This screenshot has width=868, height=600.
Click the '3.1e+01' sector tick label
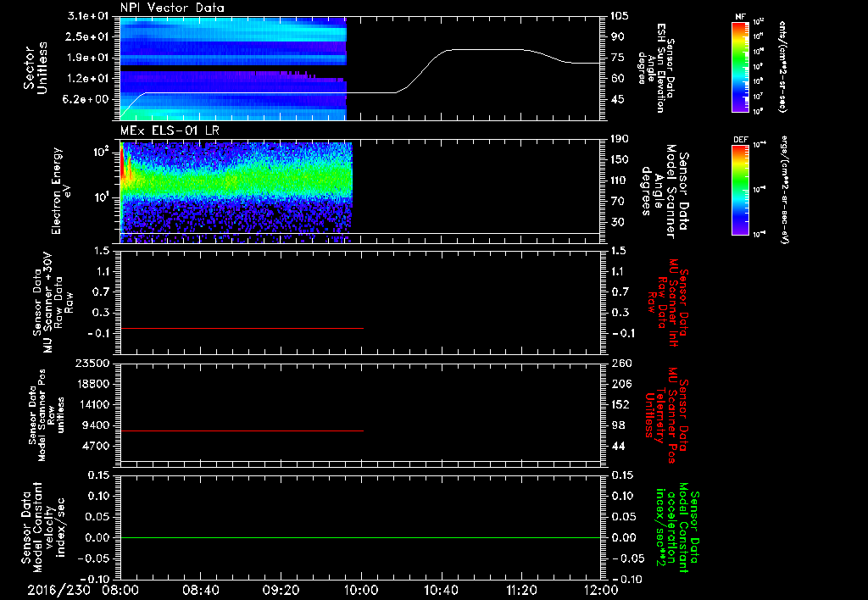click(x=88, y=16)
